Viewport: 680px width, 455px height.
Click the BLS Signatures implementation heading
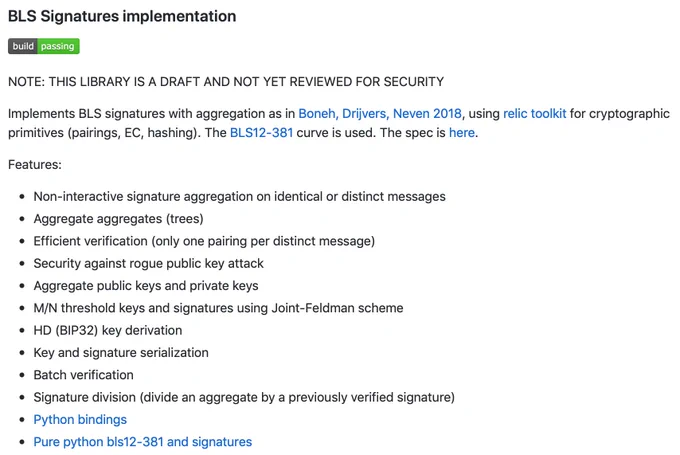point(122,16)
